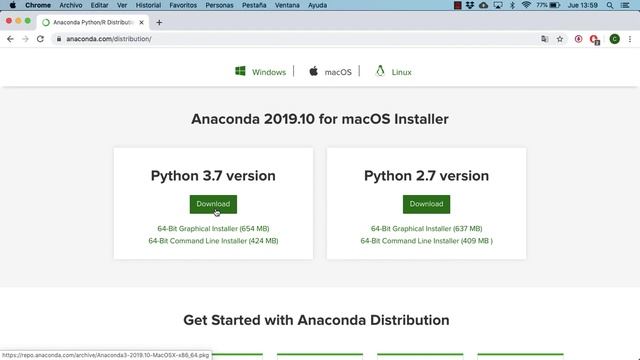640x360 pixels.
Task: Click the browser back arrow
Action: (x=10, y=39)
